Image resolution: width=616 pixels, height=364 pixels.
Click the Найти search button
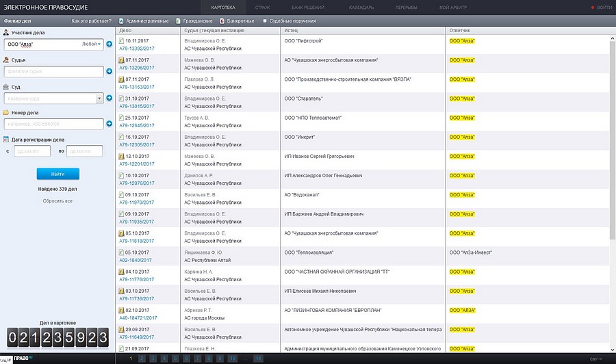[57, 174]
